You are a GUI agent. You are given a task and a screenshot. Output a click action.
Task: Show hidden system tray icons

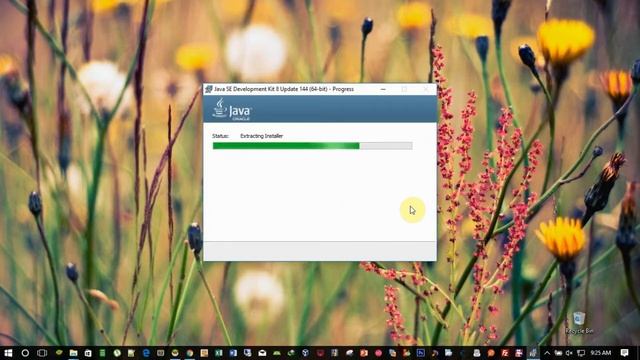coord(547,353)
